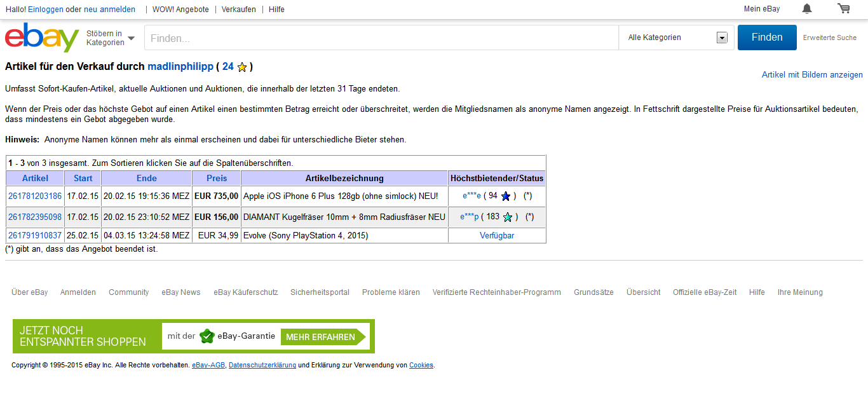Click Artikel mit Bildern anzeigen link
Viewport: 868px width, 403px height.
811,74
